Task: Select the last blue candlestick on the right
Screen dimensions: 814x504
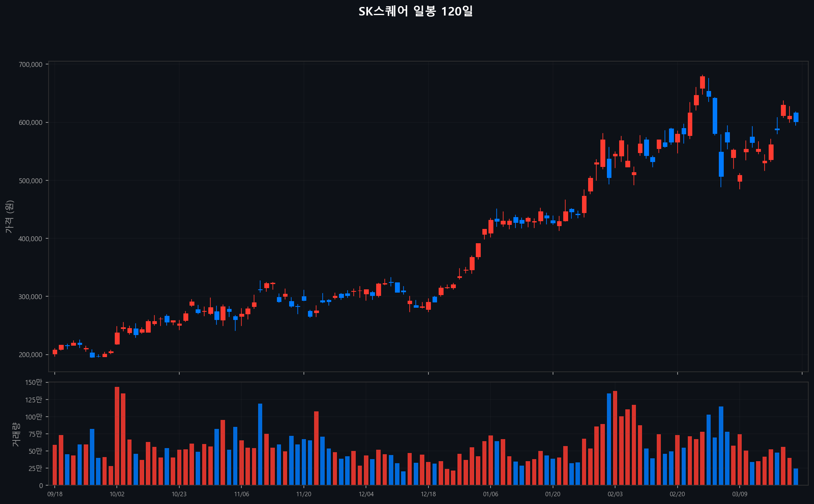Action: click(796, 118)
